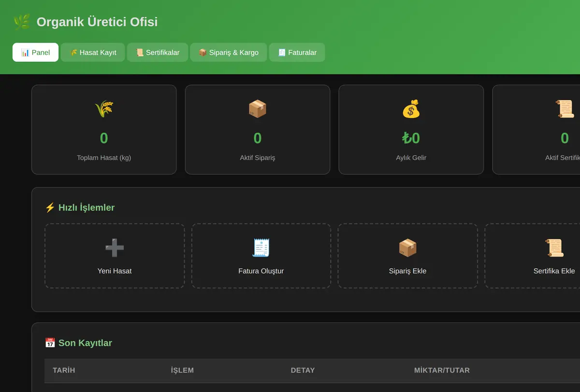Click the Sipariş Ekle quick action label
Image resolution: width=580 pixels, height=392 pixels.
click(x=407, y=271)
